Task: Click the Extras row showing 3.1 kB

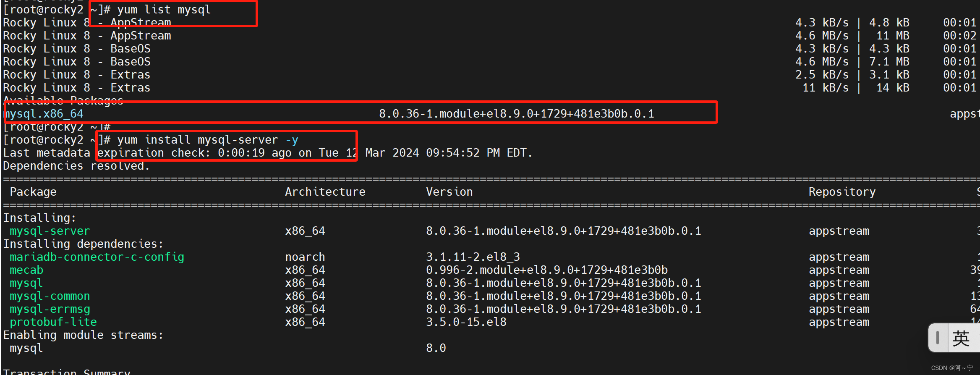Action: pos(490,75)
